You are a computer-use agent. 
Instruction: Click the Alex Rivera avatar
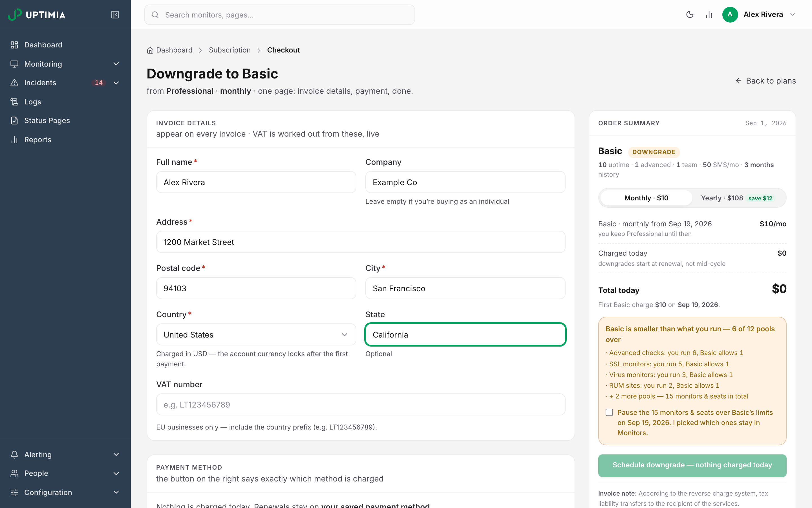[x=730, y=14]
